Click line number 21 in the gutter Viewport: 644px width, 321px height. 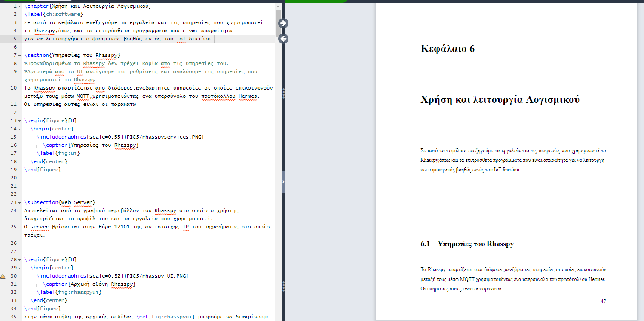tap(13, 186)
